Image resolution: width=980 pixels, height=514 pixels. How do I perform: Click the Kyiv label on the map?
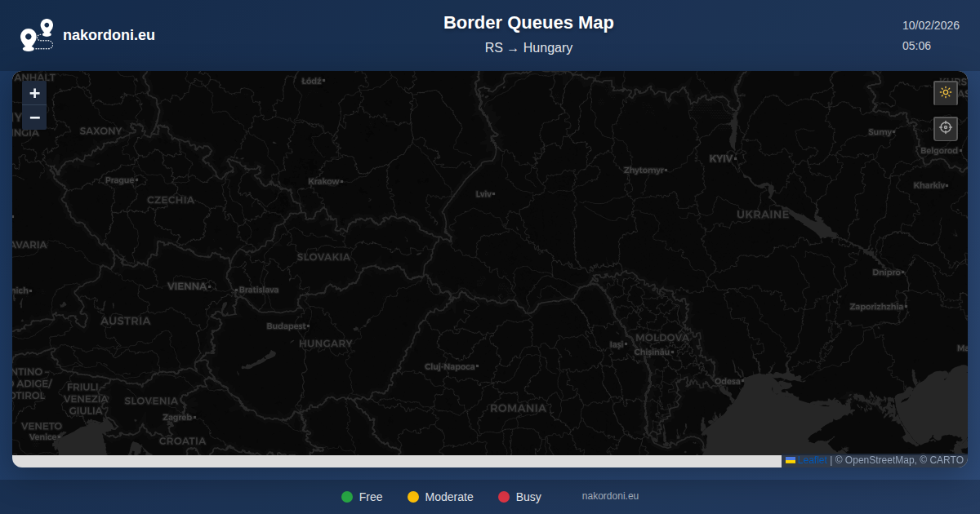point(722,158)
